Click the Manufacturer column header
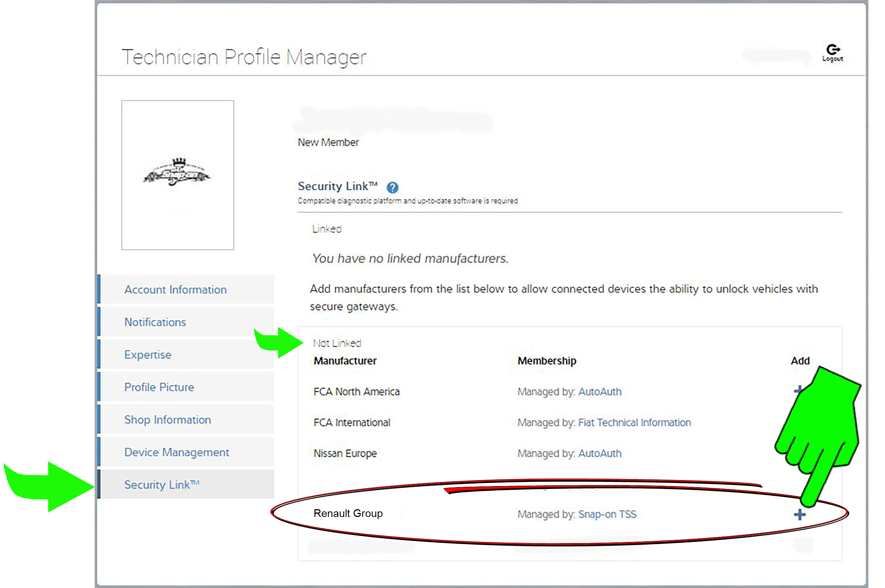The height and width of the screenshot is (588, 885). (345, 361)
